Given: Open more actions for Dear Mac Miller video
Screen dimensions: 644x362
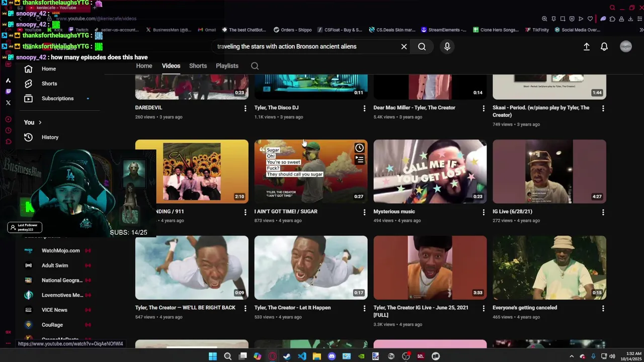Looking at the screenshot, I should pyautogui.click(x=484, y=108).
